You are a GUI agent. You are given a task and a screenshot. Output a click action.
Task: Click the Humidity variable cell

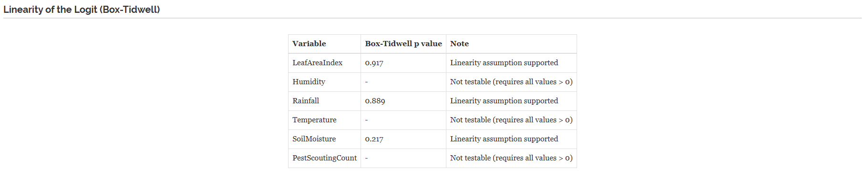click(x=325, y=82)
